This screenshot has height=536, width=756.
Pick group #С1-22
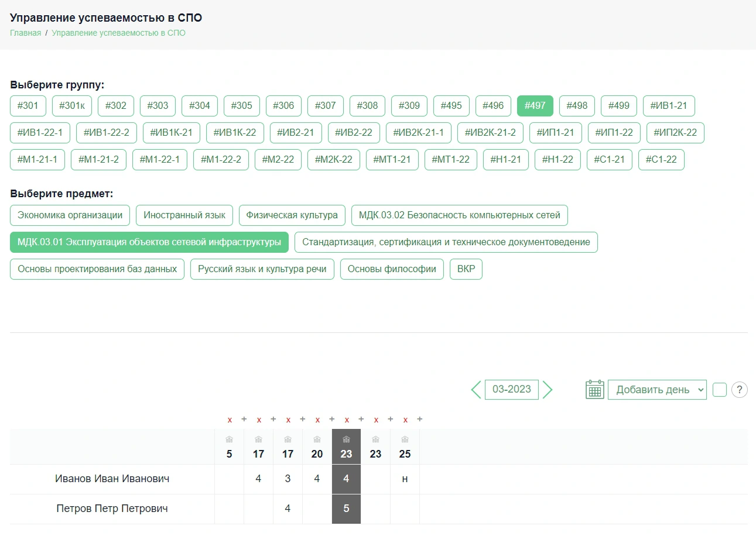[661, 160]
